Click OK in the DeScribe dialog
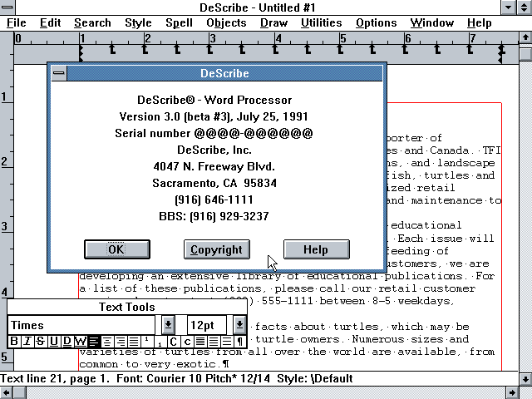 (x=117, y=249)
